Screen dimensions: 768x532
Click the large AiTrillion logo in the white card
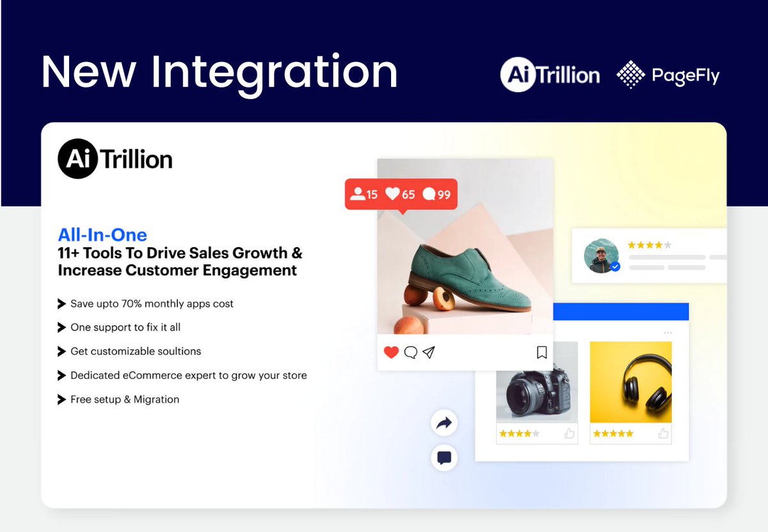(x=115, y=159)
